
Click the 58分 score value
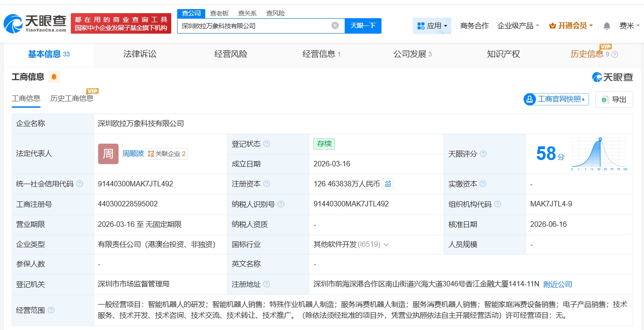pyautogui.click(x=550, y=154)
